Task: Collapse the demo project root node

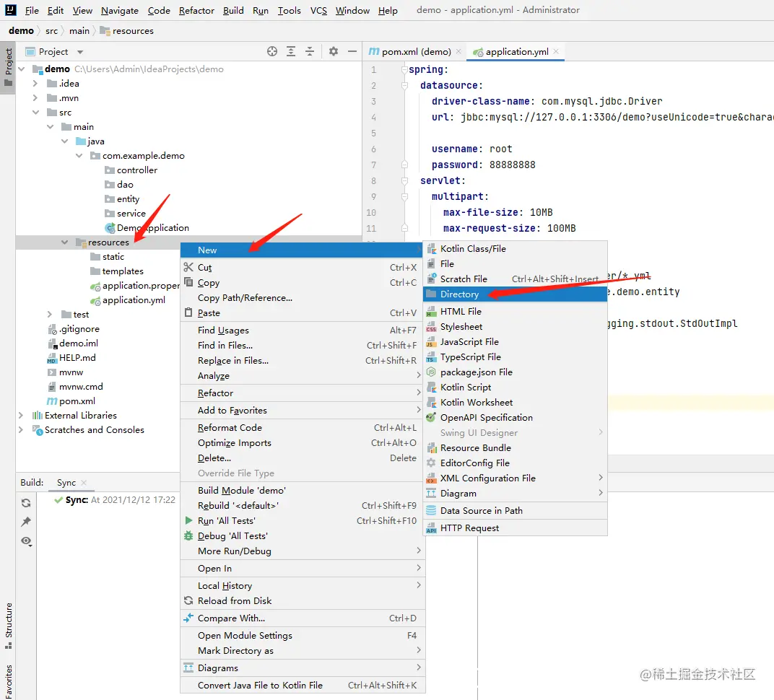Action: pos(22,69)
